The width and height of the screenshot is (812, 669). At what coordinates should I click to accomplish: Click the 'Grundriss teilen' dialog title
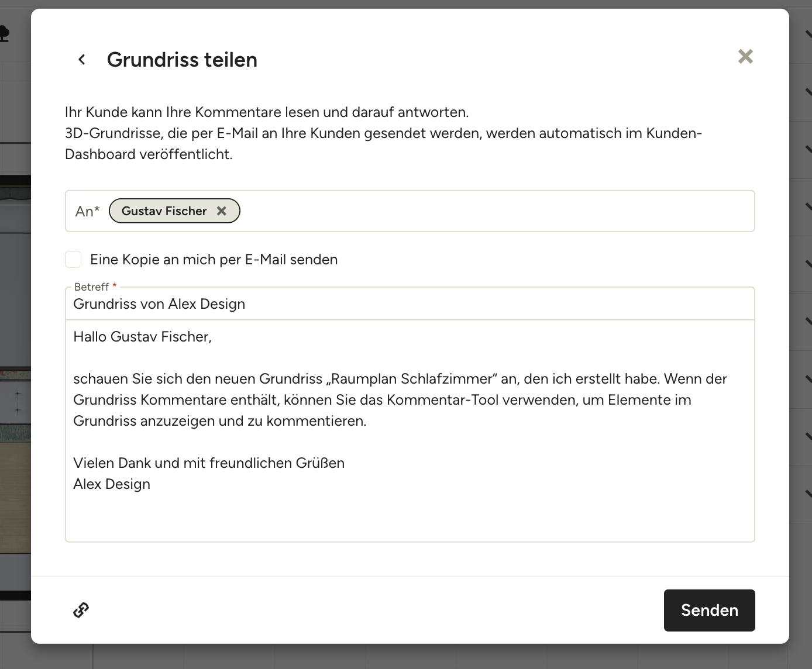click(x=182, y=60)
